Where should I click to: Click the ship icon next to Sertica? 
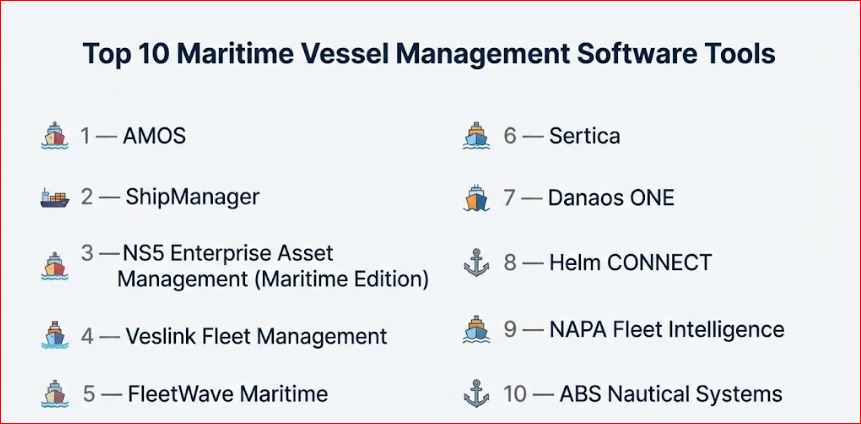point(476,136)
